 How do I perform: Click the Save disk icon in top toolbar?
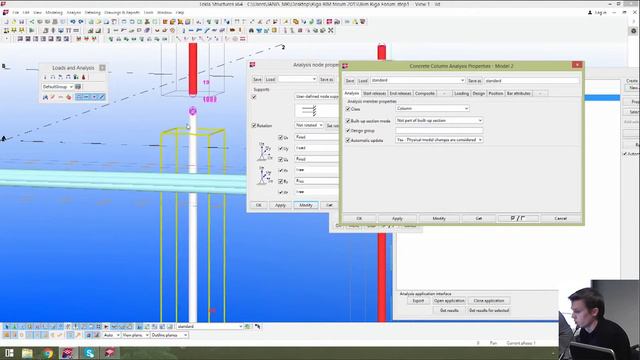click(22, 22)
